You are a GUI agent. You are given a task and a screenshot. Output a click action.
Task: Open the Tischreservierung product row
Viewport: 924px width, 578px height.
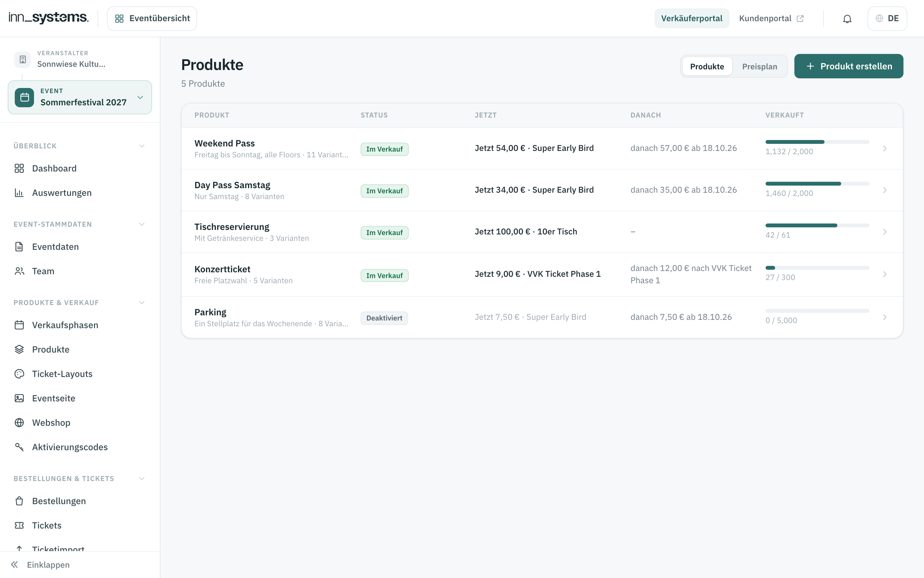click(542, 232)
